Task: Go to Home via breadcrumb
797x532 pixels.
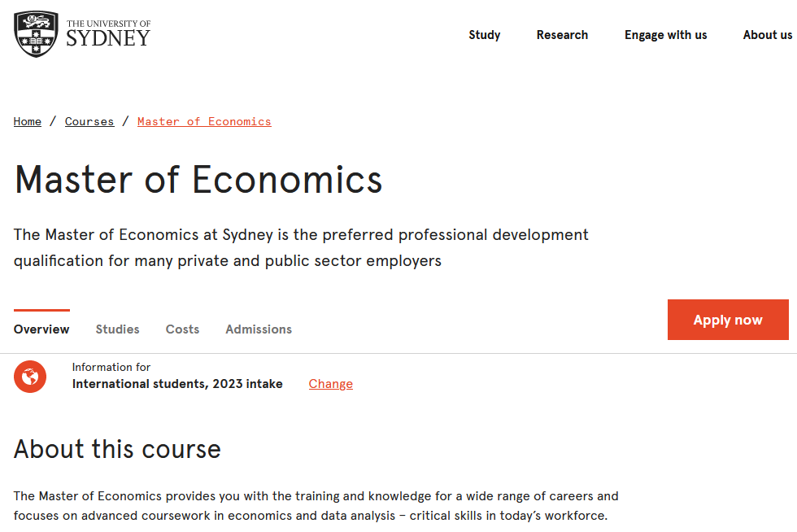Action: pyautogui.click(x=28, y=121)
